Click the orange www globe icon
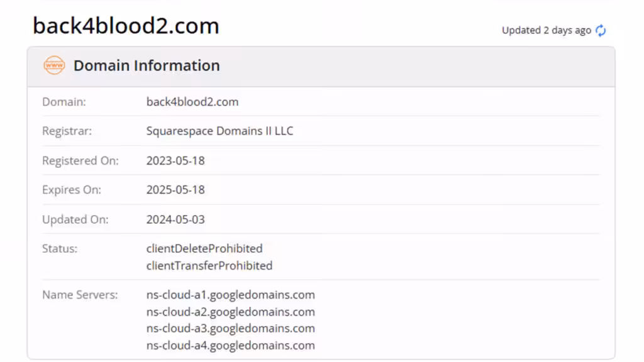The width and height of the screenshot is (644, 362). coord(54,65)
